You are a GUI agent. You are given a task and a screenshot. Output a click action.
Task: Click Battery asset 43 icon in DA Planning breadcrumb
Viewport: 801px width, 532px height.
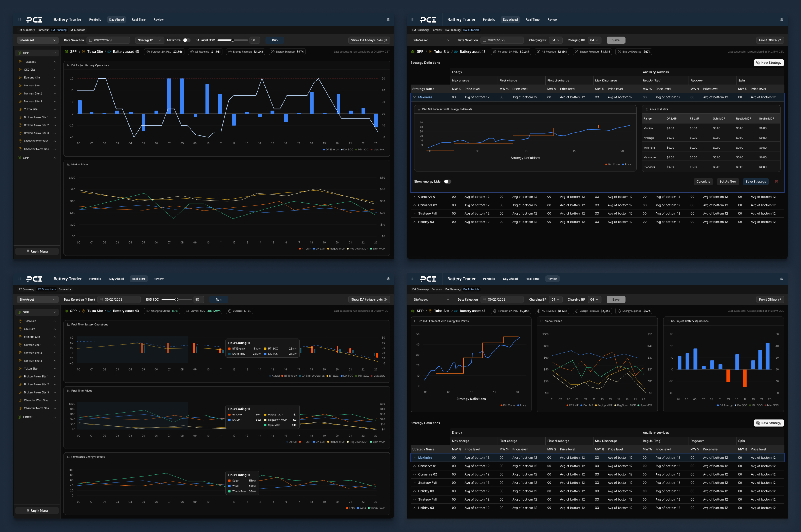(x=109, y=52)
